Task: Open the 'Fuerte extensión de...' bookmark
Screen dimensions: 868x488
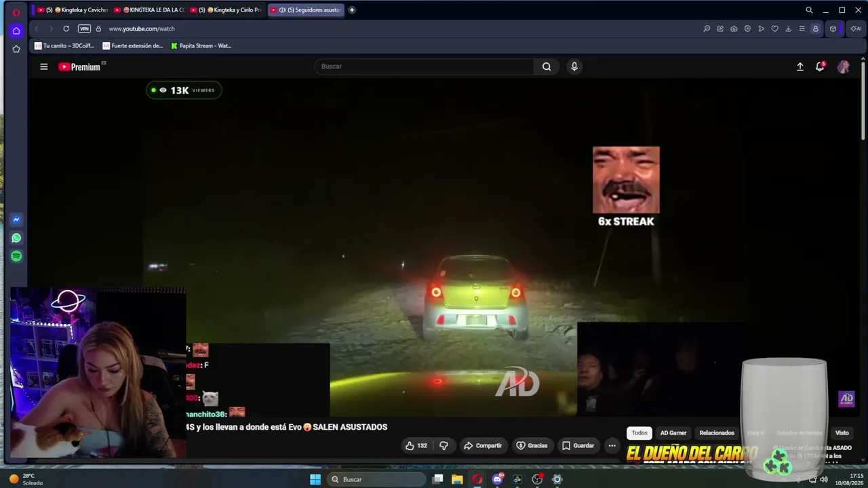Action: pos(133,46)
